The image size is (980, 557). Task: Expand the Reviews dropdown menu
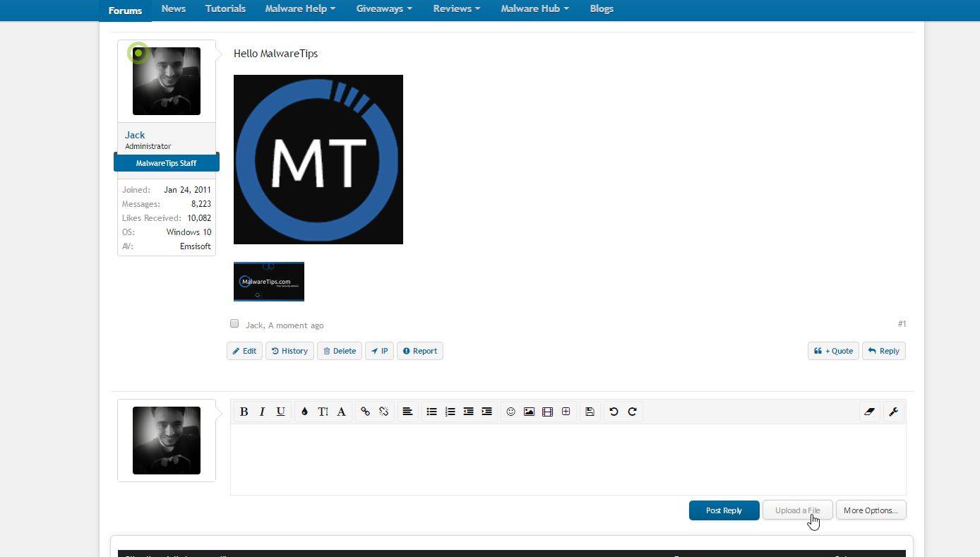click(x=456, y=8)
